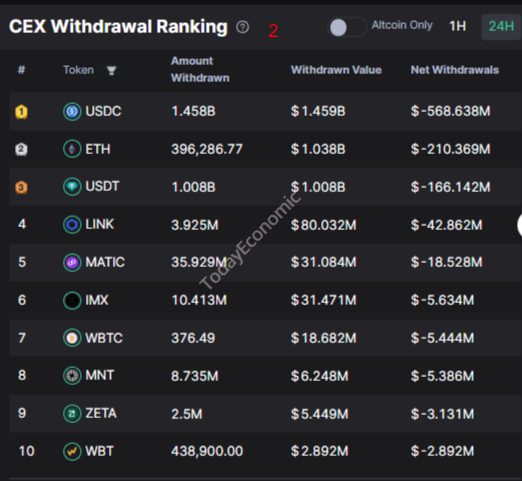The width and height of the screenshot is (522, 481).
Task: Click the WBTC coin icon
Action: (x=72, y=338)
